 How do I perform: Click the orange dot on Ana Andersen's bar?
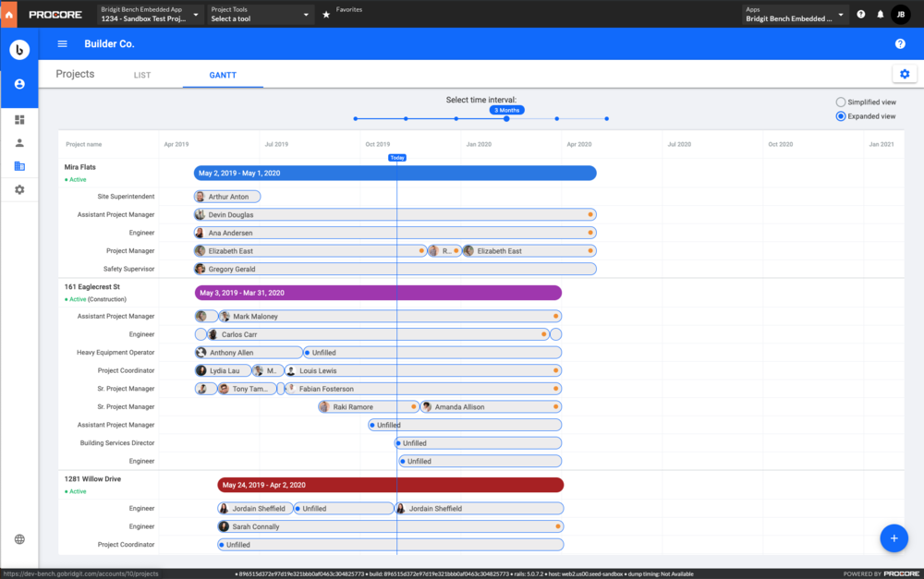click(x=590, y=233)
